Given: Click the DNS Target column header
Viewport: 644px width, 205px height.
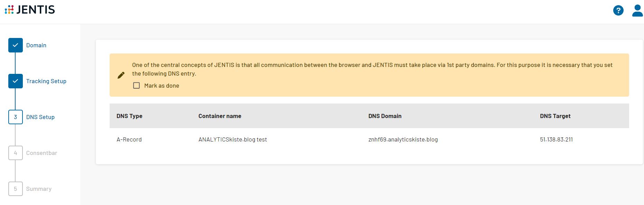Looking at the screenshot, I should 555,116.
